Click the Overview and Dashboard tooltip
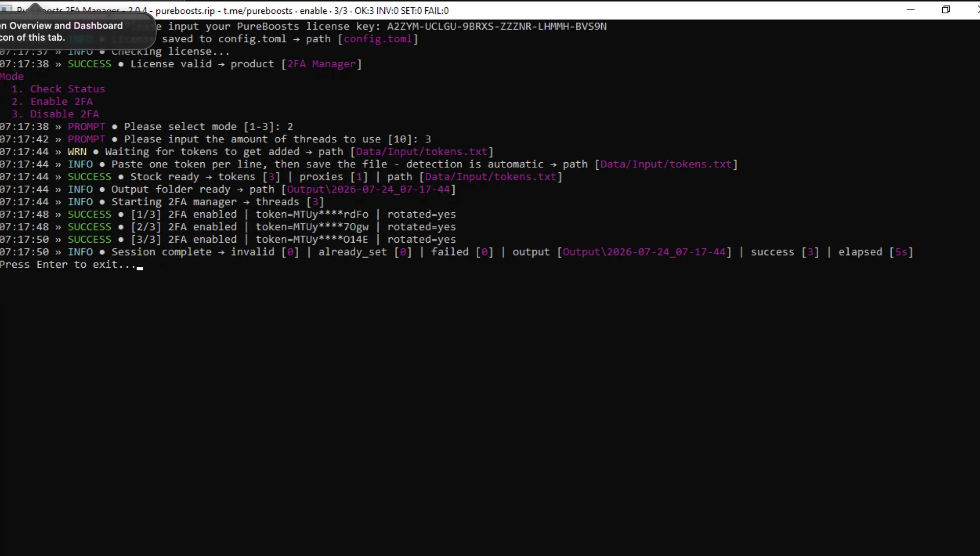980x556 pixels. tap(77, 31)
